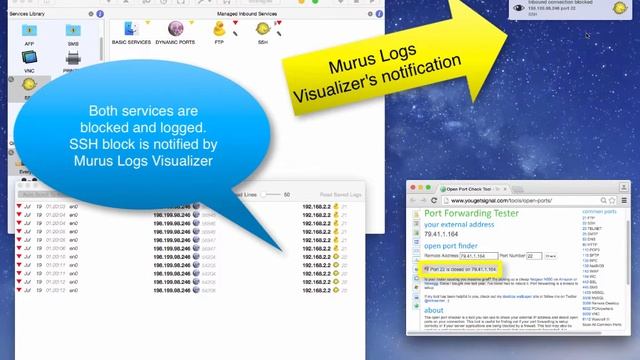Close the Open Port Check Tool tab
Image resolution: width=640 pixels, height=360 pixels.
505,189
